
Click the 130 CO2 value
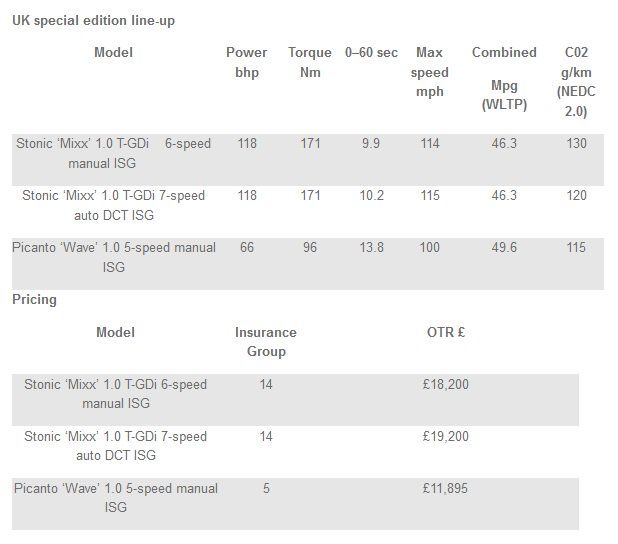tap(576, 143)
